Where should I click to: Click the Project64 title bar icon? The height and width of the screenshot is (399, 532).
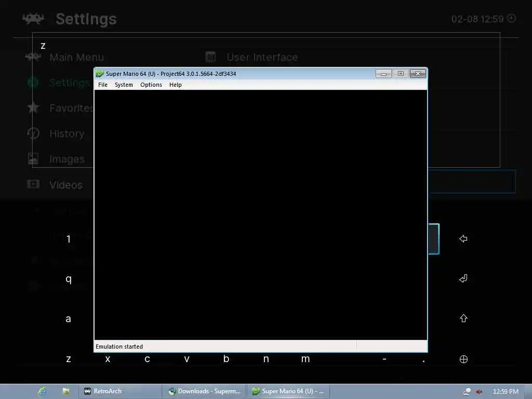pyautogui.click(x=100, y=74)
